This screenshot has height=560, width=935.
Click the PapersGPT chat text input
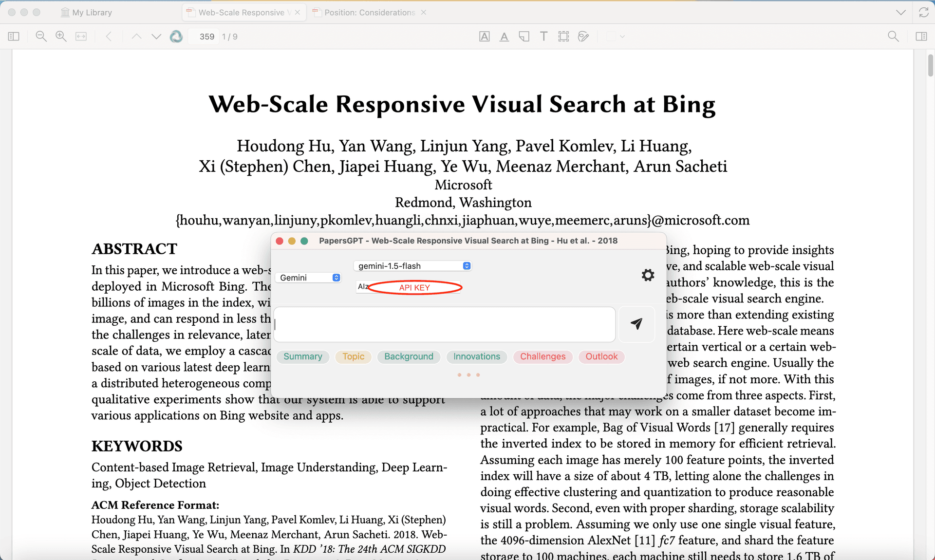point(445,324)
